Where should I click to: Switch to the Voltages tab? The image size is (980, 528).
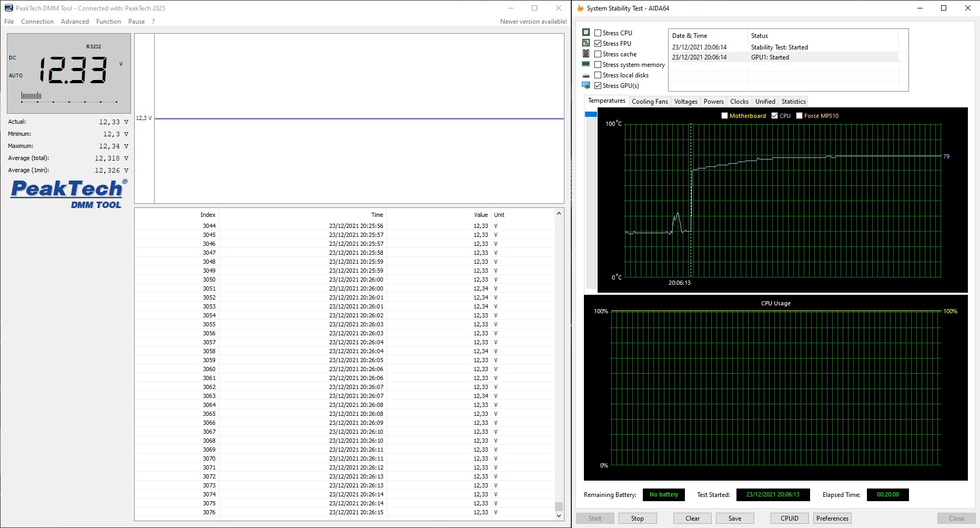click(x=685, y=102)
